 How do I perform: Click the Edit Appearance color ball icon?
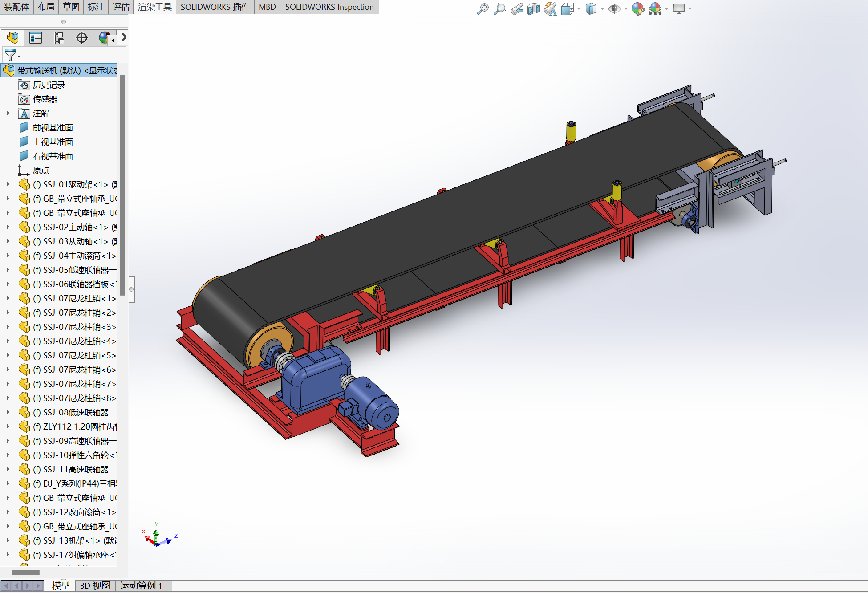(637, 8)
